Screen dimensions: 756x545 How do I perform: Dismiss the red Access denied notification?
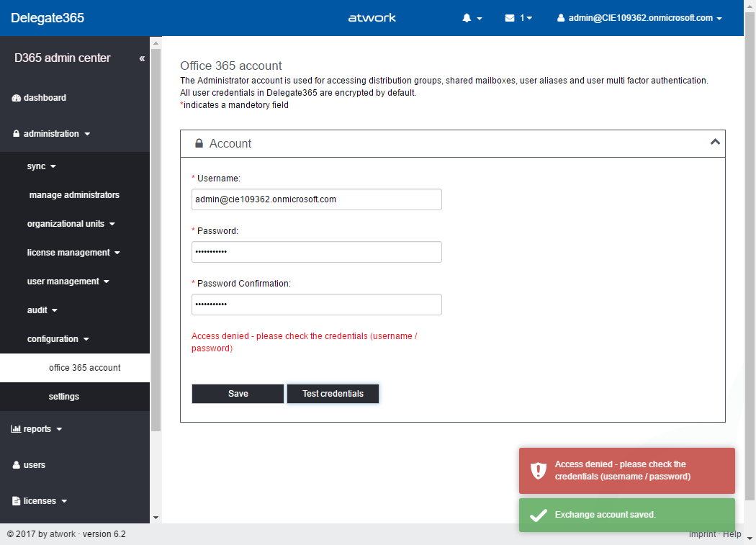pos(627,470)
